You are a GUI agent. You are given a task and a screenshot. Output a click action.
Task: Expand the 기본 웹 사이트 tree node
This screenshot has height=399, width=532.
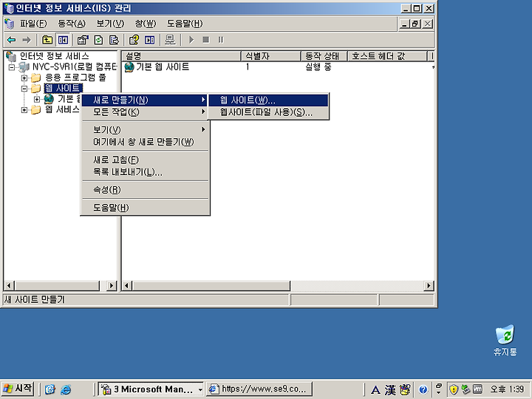coord(37,100)
